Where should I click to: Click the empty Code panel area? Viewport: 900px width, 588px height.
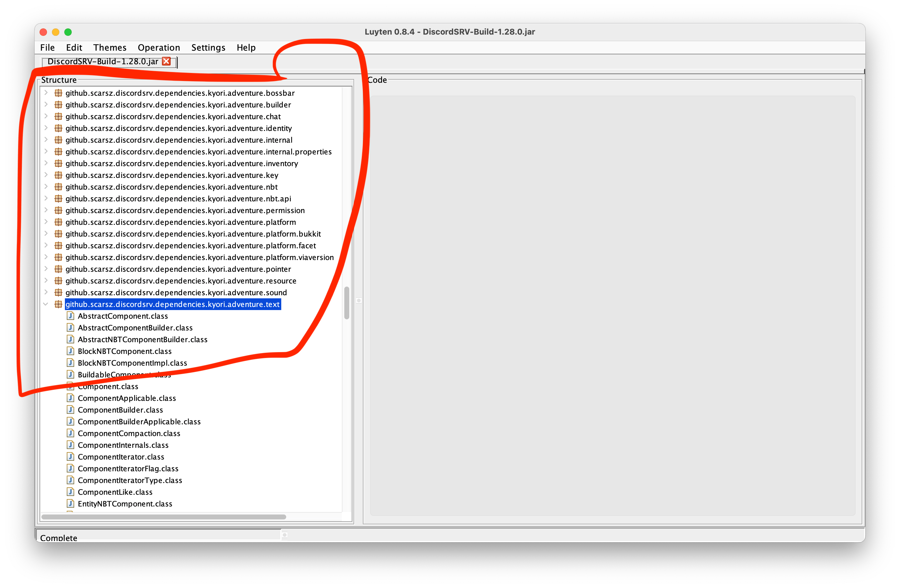coord(612,305)
